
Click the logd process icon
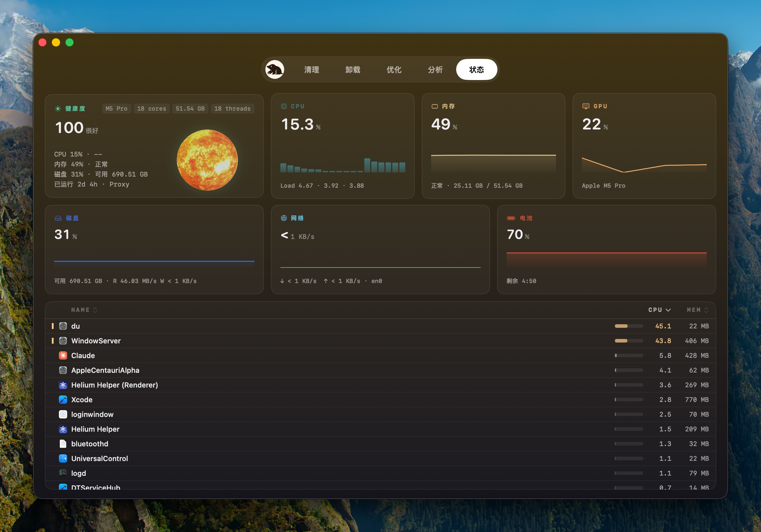point(63,473)
